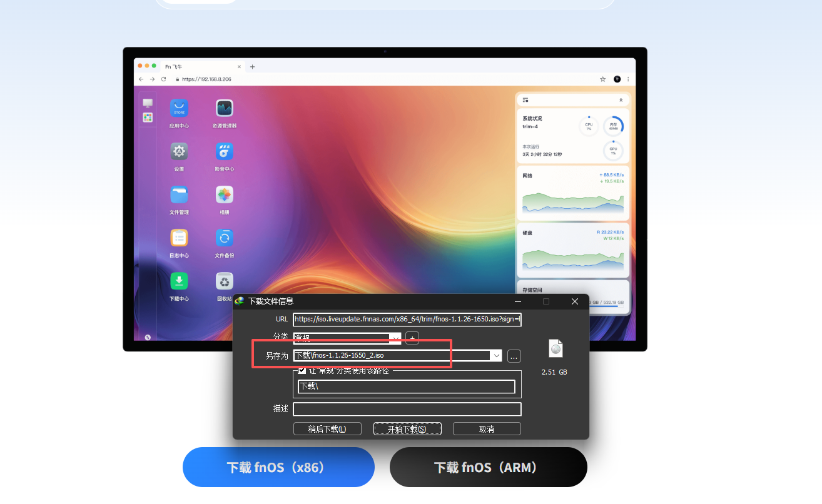Reload the page in fnOS preview browser
This screenshot has width=822, height=504.
(164, 79)
